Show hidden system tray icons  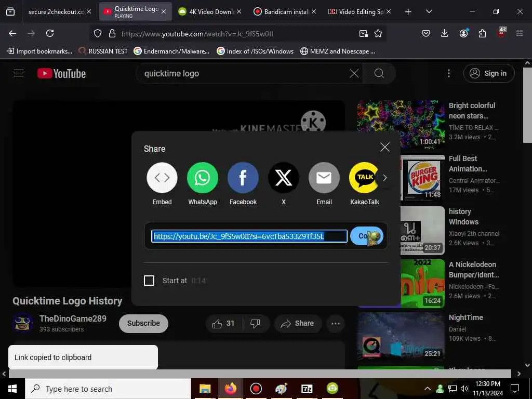pos(428,389)
